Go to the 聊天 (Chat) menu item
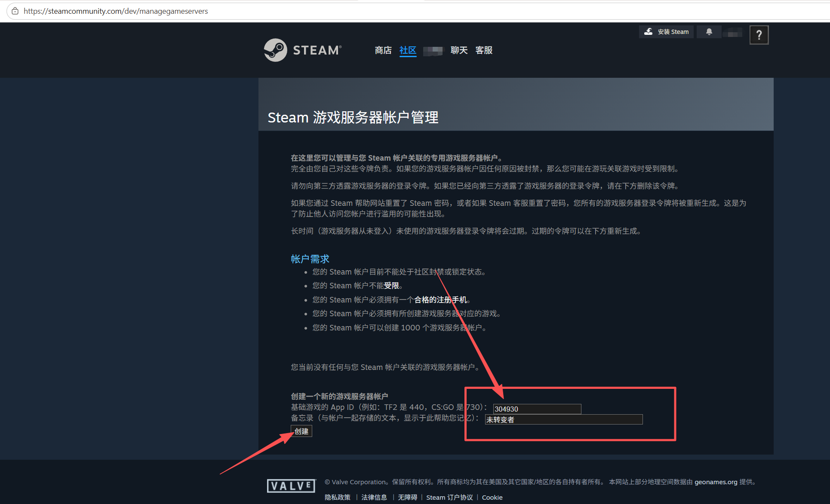 pos(459,50)
